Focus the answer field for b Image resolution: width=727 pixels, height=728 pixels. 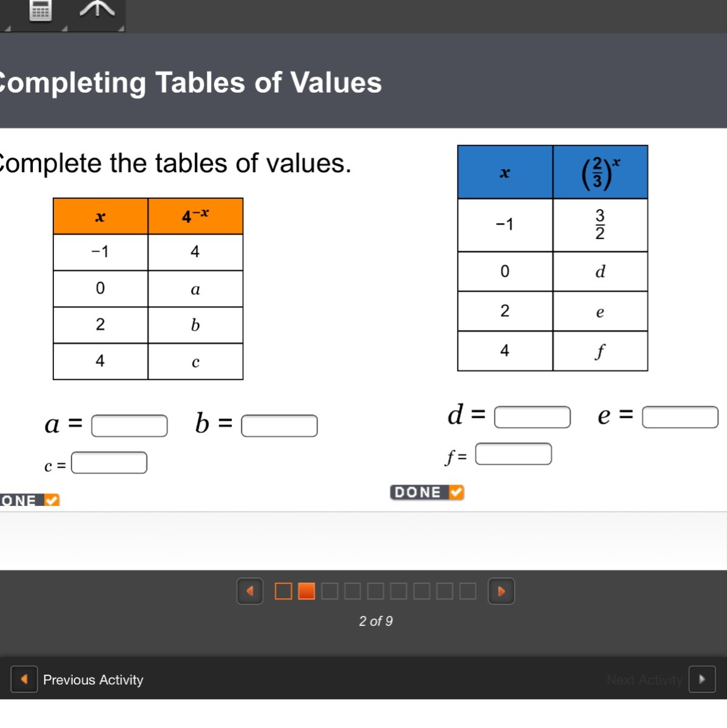(x=279, y=426)
